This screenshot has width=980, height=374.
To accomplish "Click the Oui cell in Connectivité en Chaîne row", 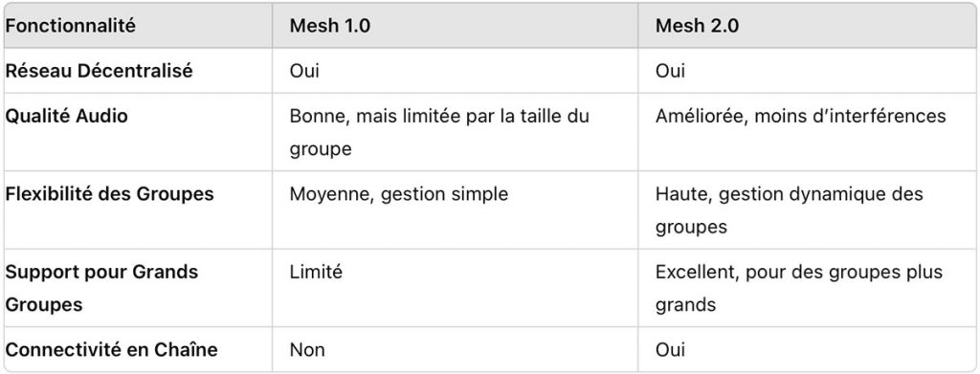I will 670,350.
